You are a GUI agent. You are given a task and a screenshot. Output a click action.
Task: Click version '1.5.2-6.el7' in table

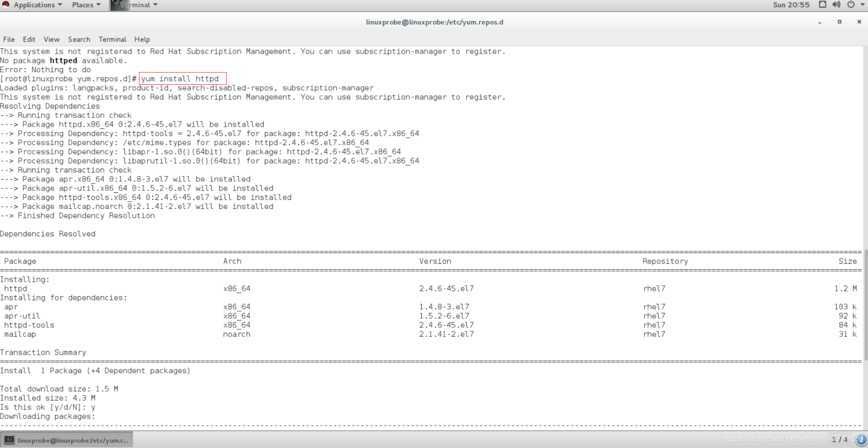(x=444, y=316)
